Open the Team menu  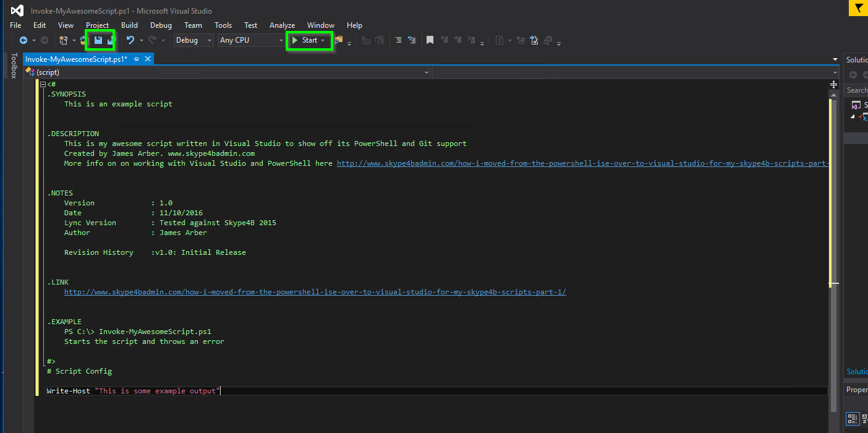(x=193, y=25)
